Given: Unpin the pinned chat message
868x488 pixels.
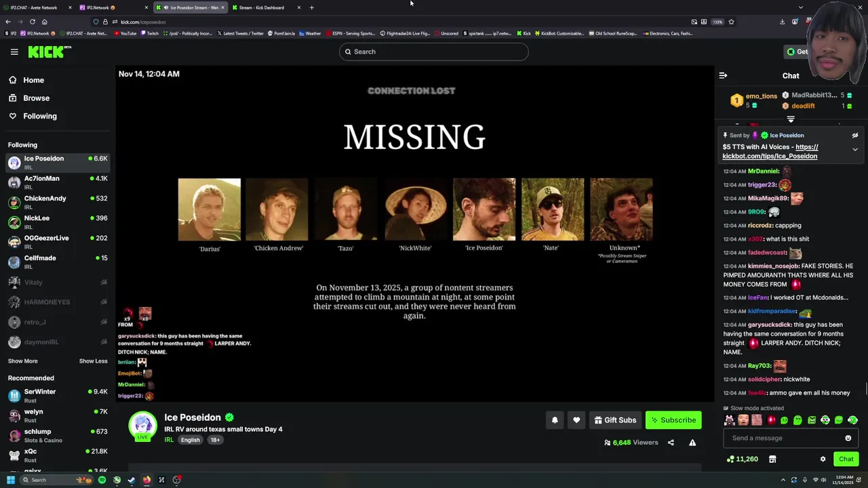Looking at the screenshot, I should [x=855, y=136].
